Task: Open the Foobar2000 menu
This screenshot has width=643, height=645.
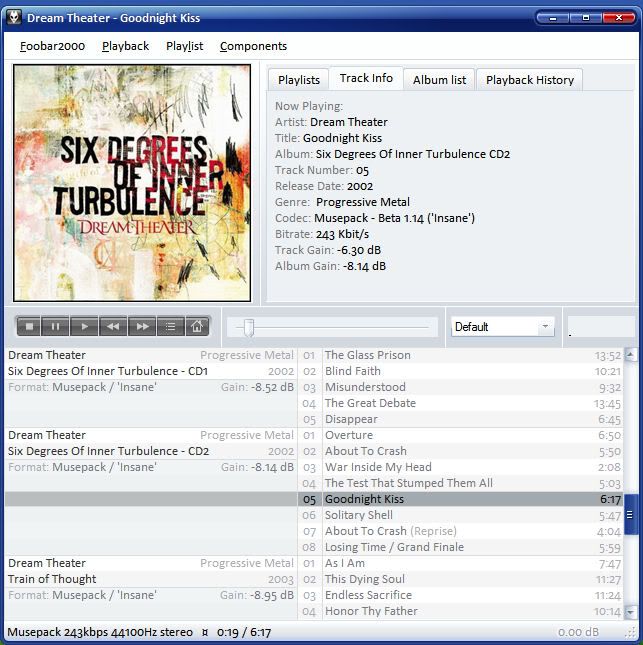Action: click(52, 46)
